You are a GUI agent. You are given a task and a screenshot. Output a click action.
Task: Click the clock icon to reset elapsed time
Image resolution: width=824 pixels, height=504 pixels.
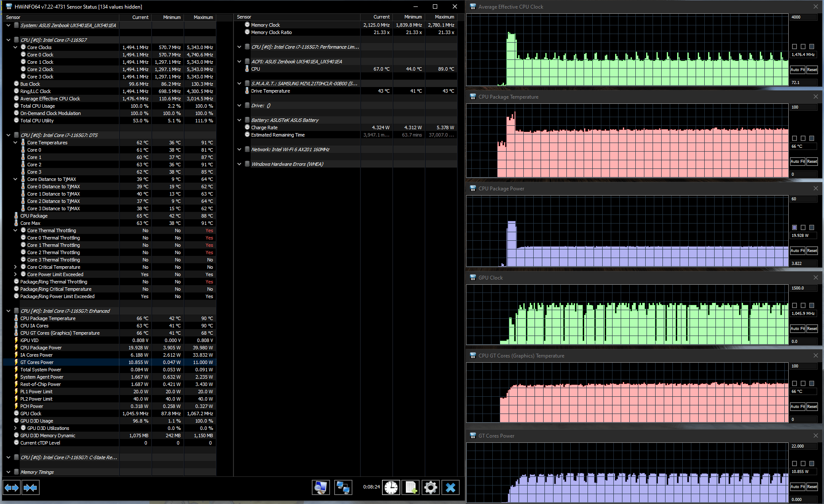click(x=391, y=487)
